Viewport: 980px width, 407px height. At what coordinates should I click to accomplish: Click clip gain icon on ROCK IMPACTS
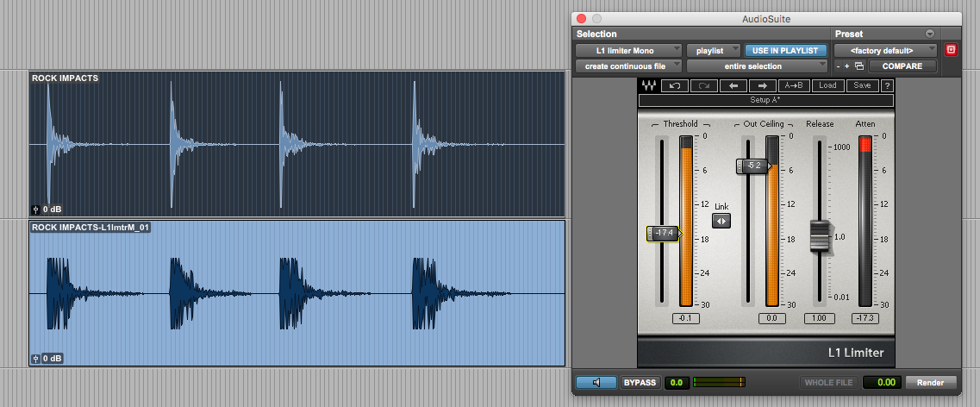[35, 210]
